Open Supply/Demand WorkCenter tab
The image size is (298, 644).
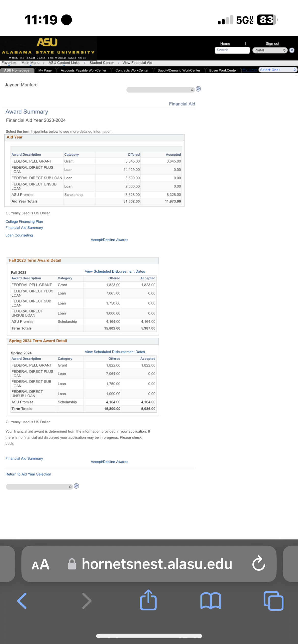[x=179, y=70]
